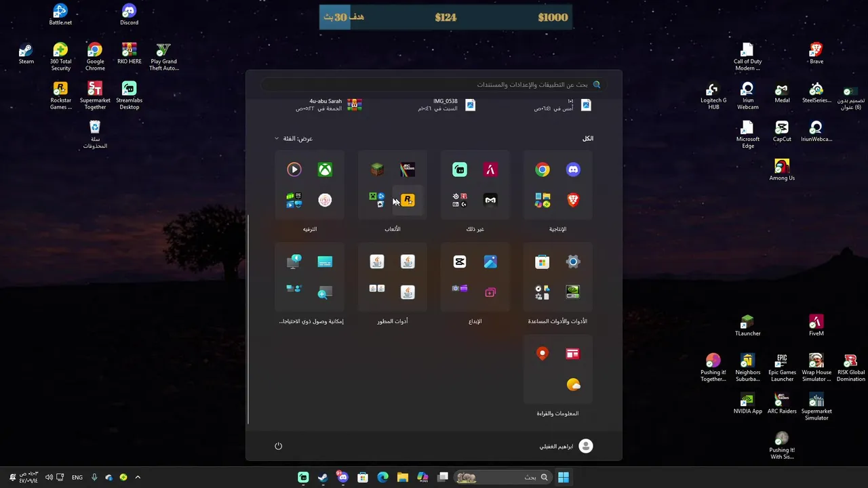Open Photos app in الإبداع folder
The image size is (868, 488).
tap(490, 262)
